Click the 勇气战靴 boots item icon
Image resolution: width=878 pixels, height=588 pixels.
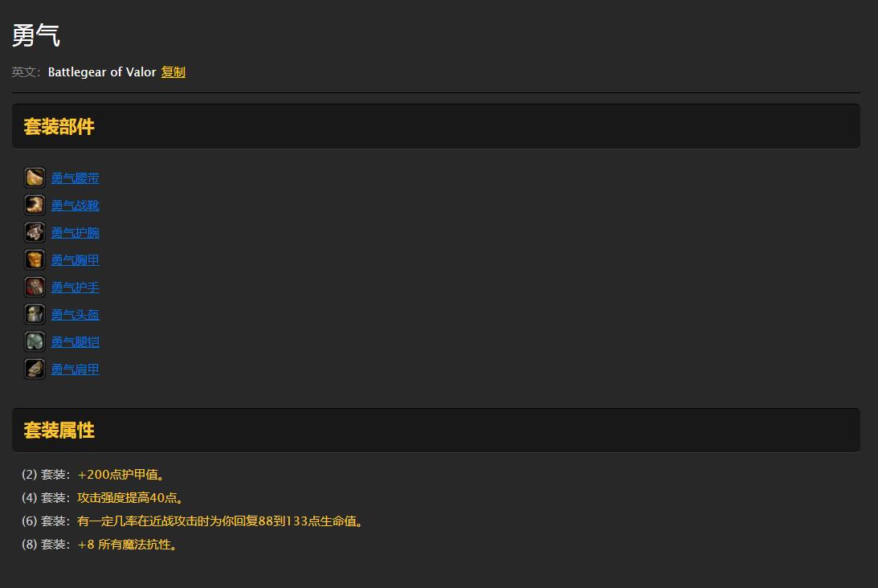35,205
